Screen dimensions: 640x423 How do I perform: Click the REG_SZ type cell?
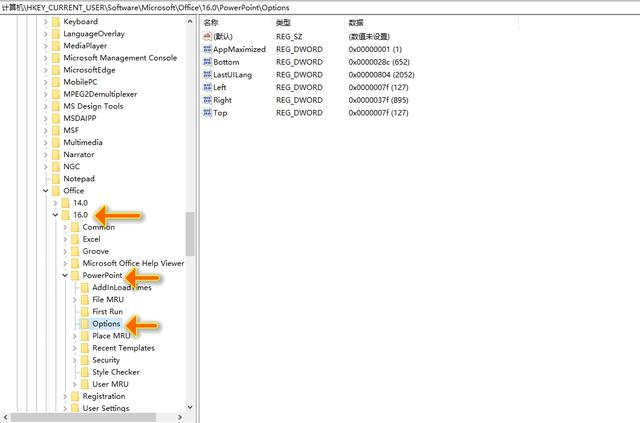coord(289,37)
